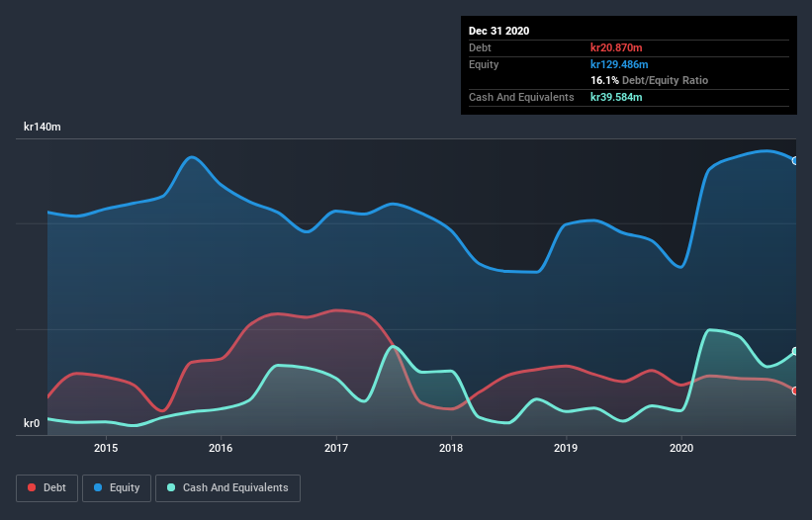Screen dimensions: 812x520
Task: Click the 2016 x-axis label
Action: click(x=221, y=448)
